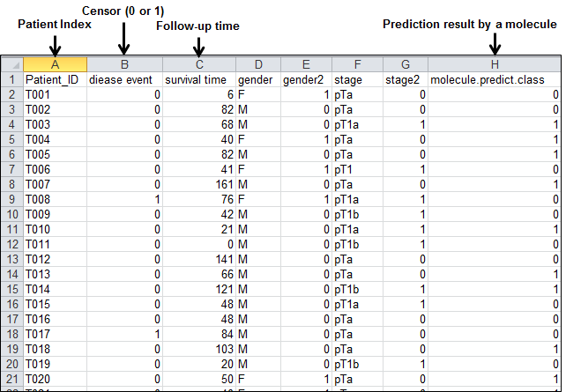Image resolution: width=566 pixels, height=392 pixels.
Task: Select cell T016
Action: (x=55, y=319)
